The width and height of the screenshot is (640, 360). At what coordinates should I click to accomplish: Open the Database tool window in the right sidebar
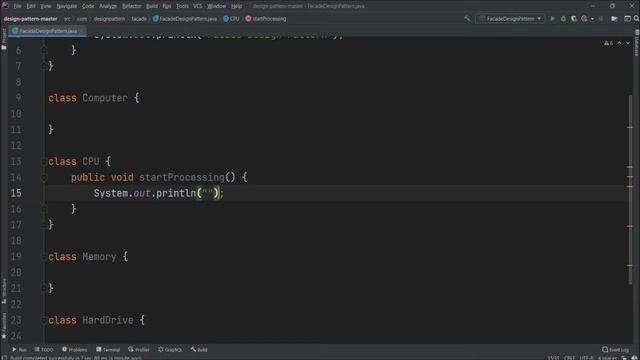pyautogui.click(x=636, y=43)
